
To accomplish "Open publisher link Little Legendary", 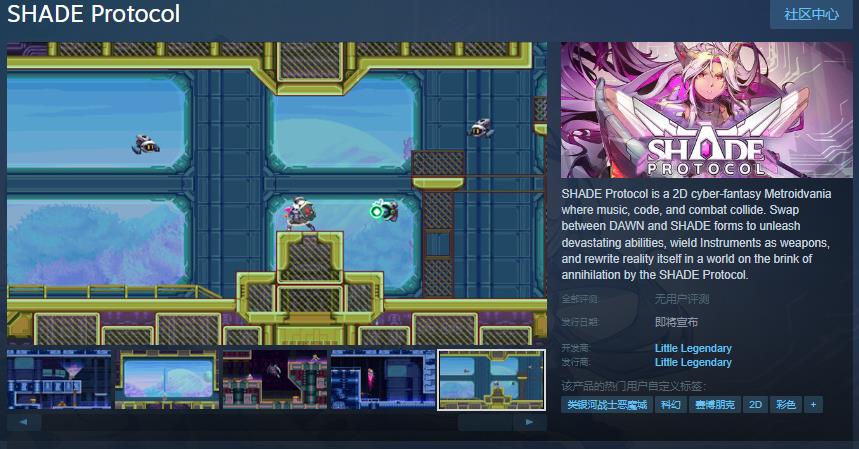I will tap(692, 362).
